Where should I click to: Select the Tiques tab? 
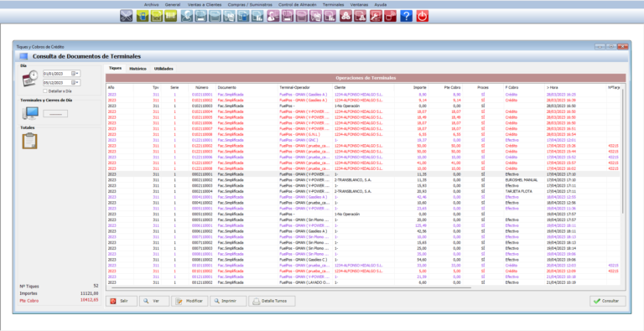(115, 68)
